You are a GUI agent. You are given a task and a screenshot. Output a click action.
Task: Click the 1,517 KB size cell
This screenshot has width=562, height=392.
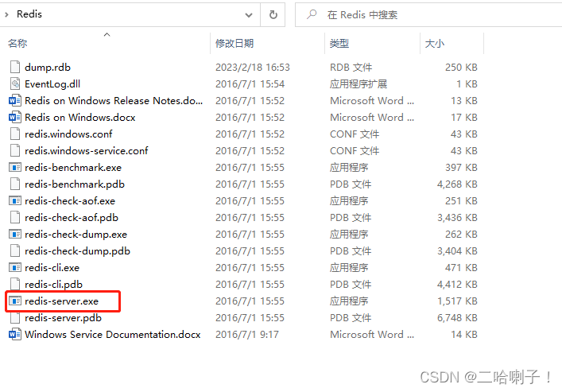tap(457, 301)
